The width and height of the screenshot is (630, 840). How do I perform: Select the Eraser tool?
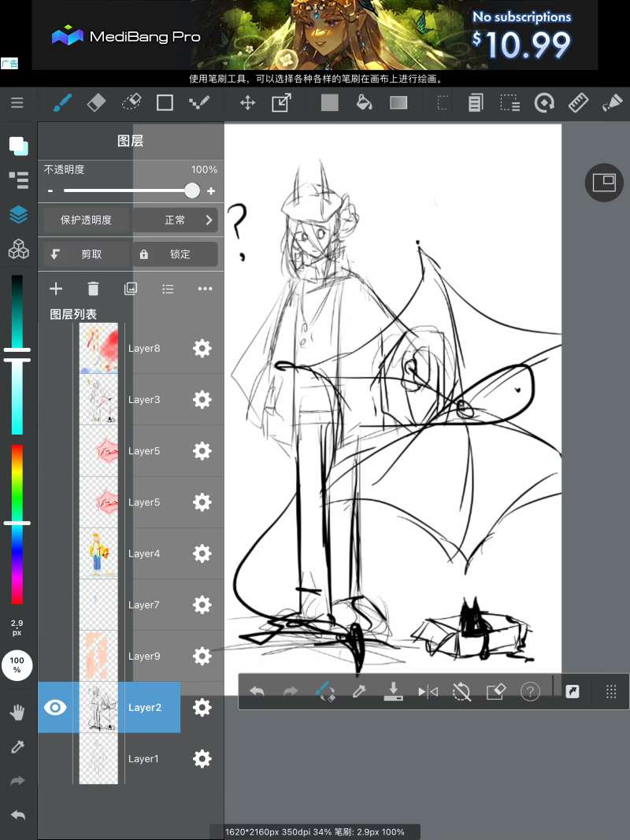point(96,102)
